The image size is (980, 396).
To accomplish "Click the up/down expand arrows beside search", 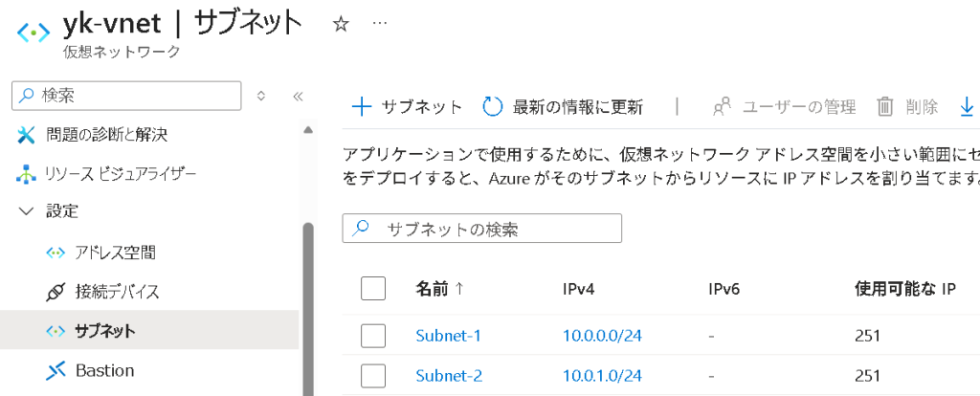I will click(x=262, y=96).
